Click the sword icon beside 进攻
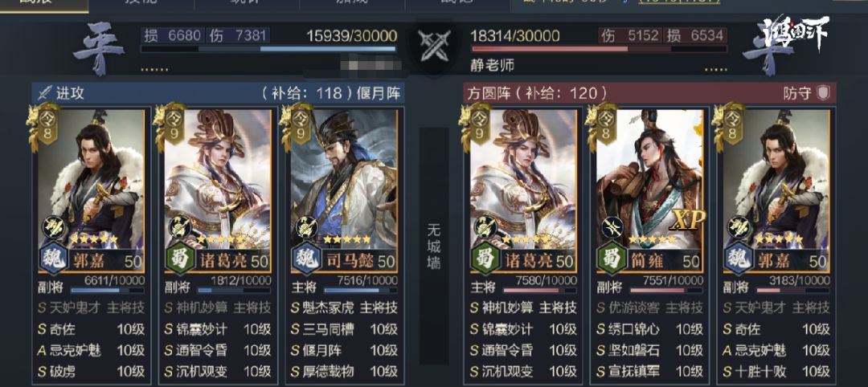The image size is (868, 387). coord(44,93)
